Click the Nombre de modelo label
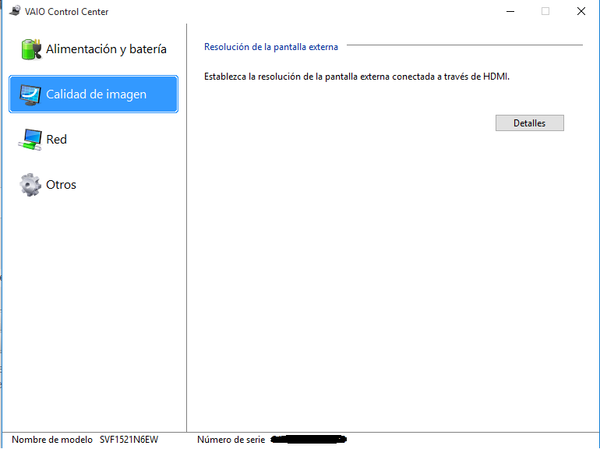 click(51, 439)
